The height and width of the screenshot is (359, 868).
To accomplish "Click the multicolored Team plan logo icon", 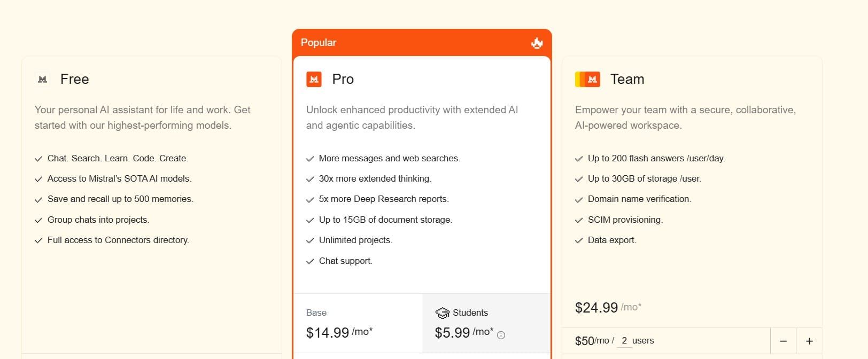I will click(x=589, y=79).
